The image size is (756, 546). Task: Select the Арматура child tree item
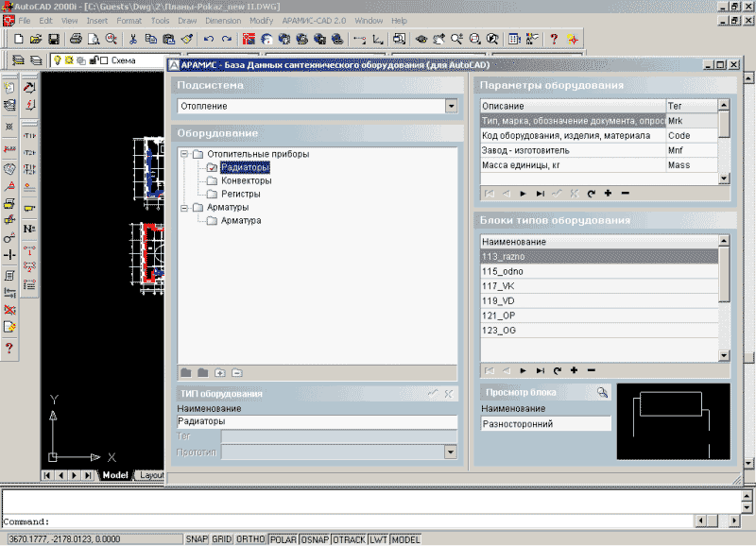click(241, 220)
